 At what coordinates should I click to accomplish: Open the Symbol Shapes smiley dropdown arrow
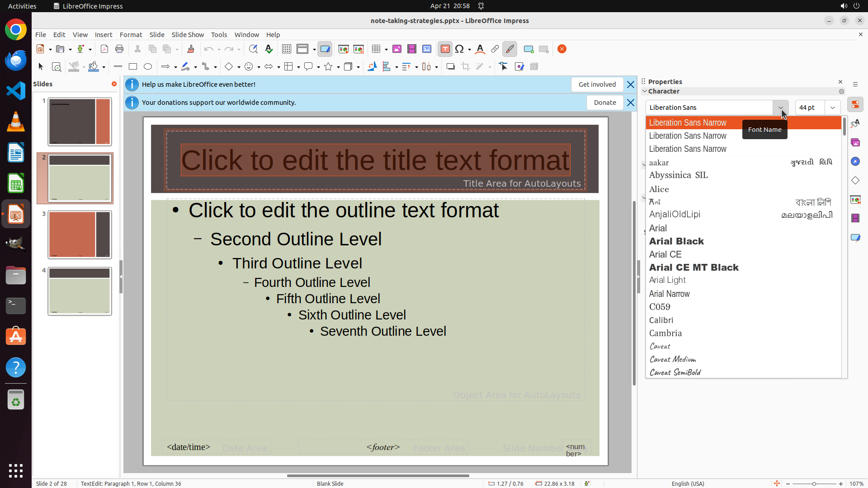(259, 67)
